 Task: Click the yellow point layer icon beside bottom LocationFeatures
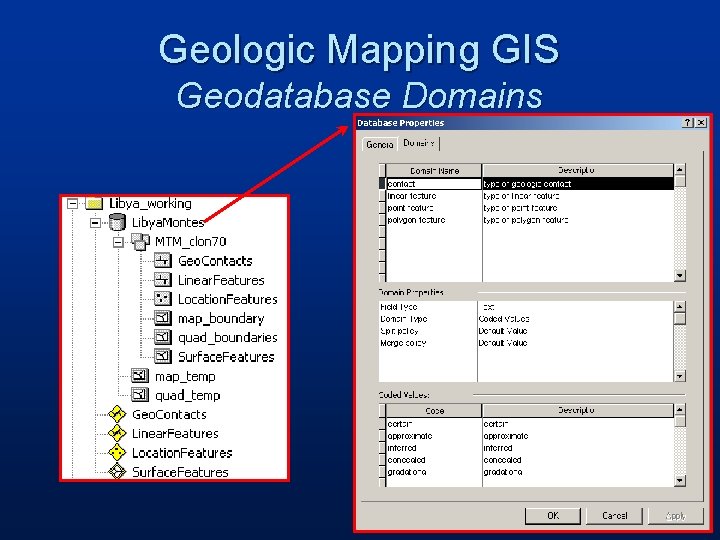coord(117,453)
